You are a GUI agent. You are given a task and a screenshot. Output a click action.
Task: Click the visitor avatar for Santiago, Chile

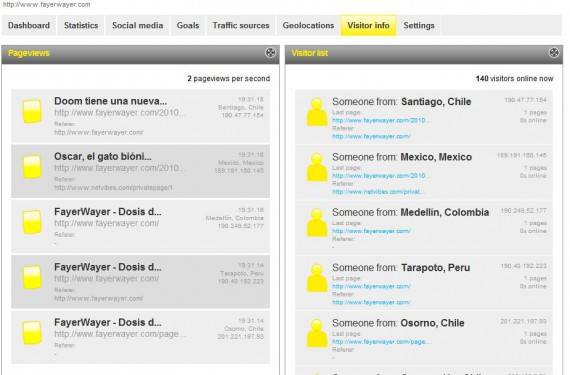pos(317,112)
